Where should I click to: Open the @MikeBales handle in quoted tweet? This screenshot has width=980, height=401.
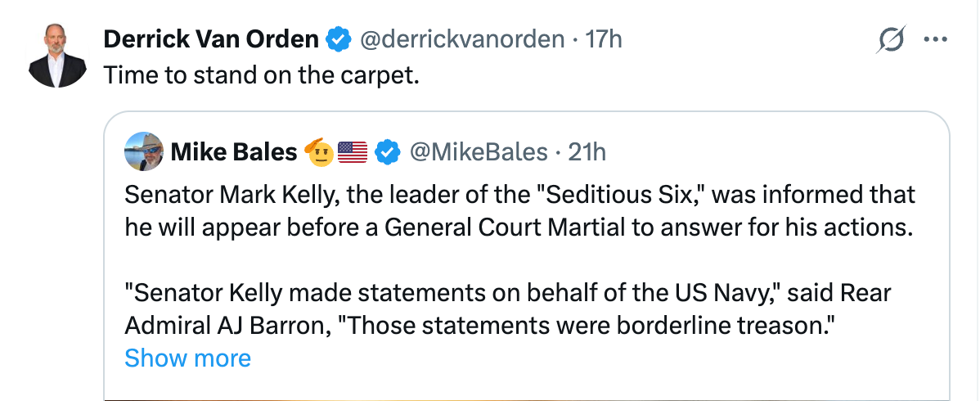point(477,151)
